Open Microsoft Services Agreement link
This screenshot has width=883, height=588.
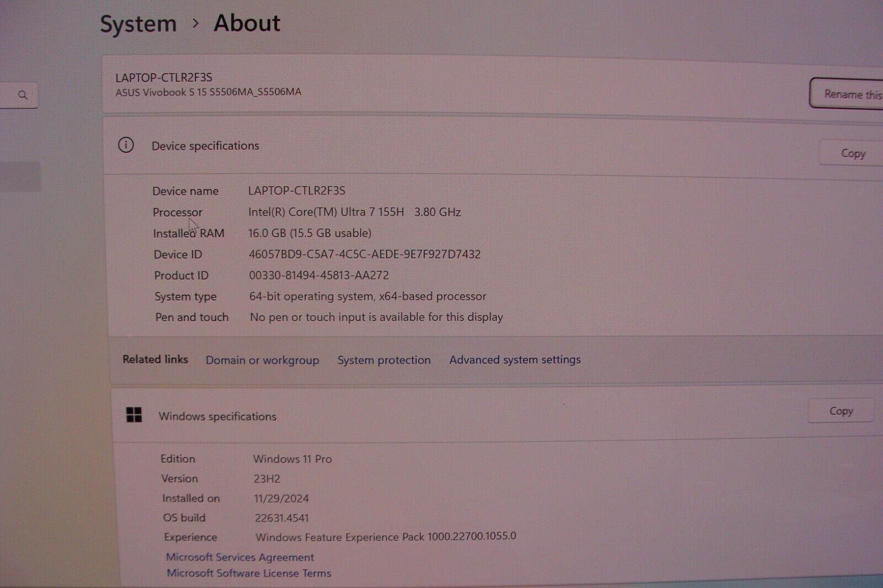[x=240, y=557]
